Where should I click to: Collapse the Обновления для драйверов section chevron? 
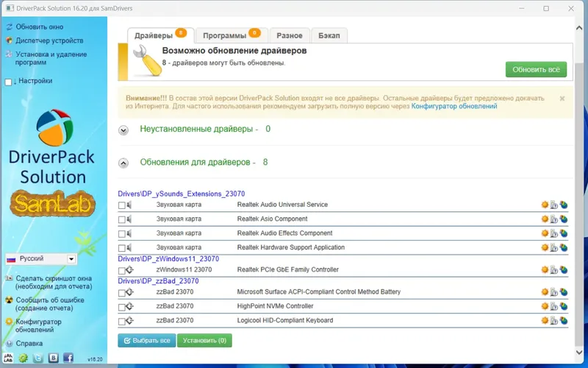[x=123, y=163]
